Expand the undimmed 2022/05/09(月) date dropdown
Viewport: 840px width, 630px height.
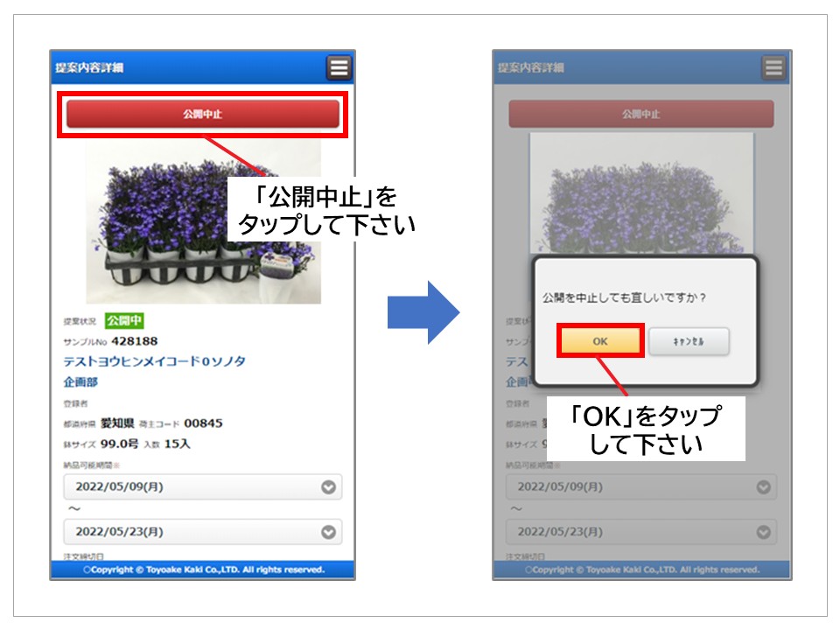203,487
